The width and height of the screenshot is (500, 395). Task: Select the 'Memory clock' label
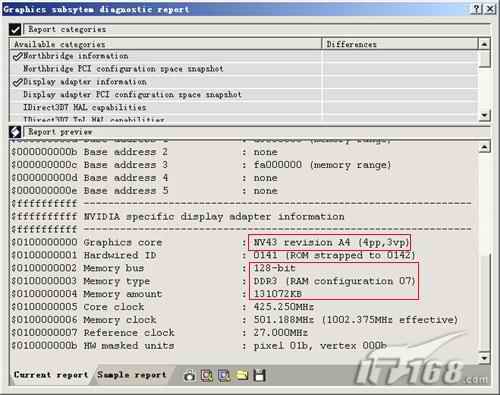click(120, 320)
